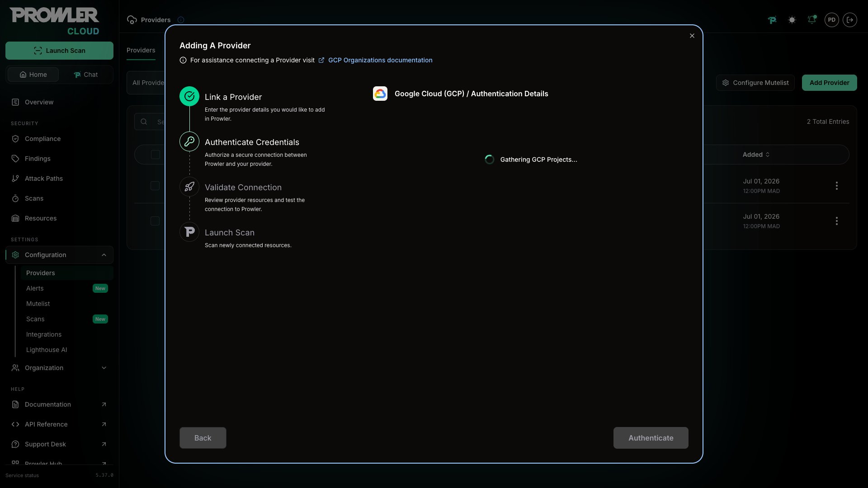
Task: Click the Launch Scan step Prowler icon
Action: (x=189, y=232)
